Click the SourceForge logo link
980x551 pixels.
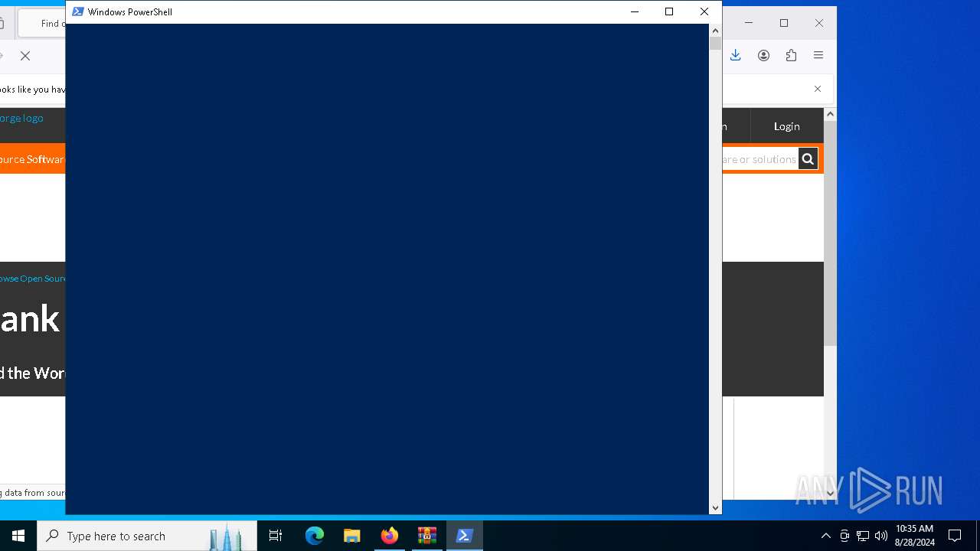pyautogui.click(x=21, y=118)
